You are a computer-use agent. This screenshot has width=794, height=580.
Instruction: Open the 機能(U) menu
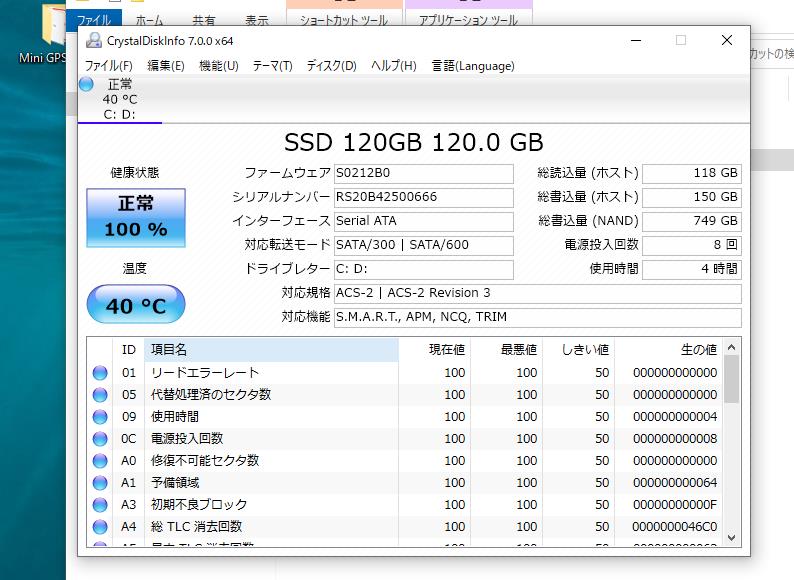[x=218, y=66]
